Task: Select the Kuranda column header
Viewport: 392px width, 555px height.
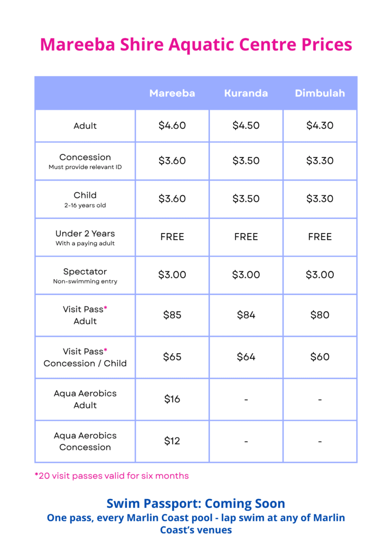Action: point(246,93)
